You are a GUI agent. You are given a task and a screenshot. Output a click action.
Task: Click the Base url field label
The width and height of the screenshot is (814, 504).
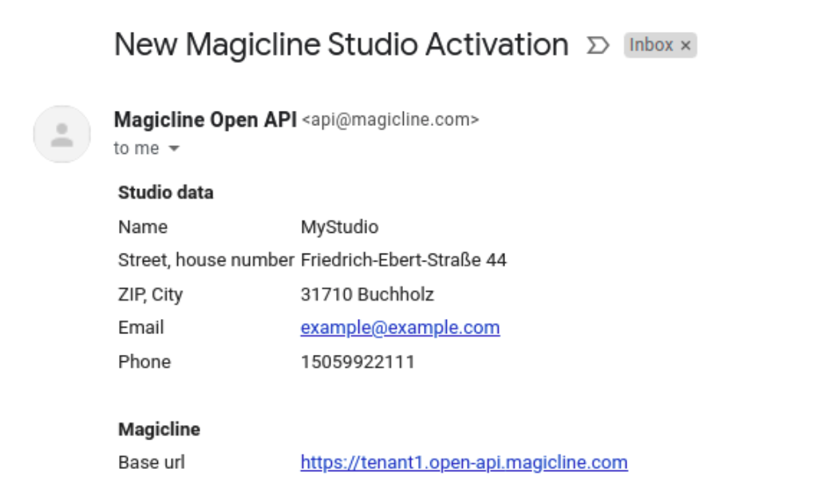(x=151, y=463)
